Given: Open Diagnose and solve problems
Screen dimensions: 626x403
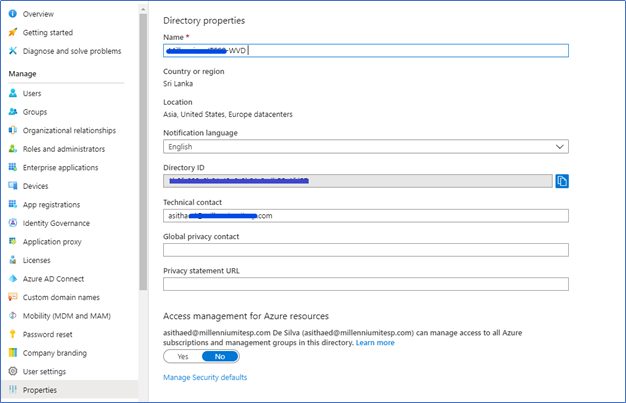Looking at the screenshot, I should coord(72,51).
